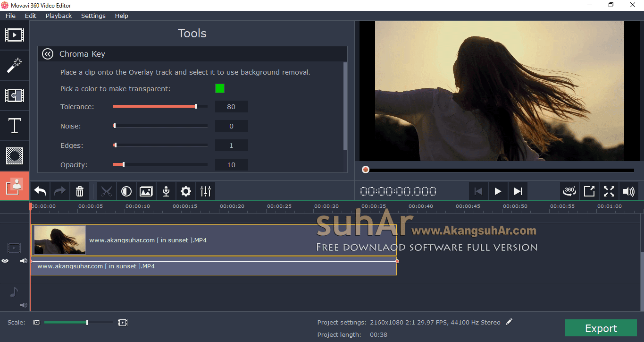Click the picture icon in the toolbar
This screenshot has width=644, height=342.
click(146, 191)
